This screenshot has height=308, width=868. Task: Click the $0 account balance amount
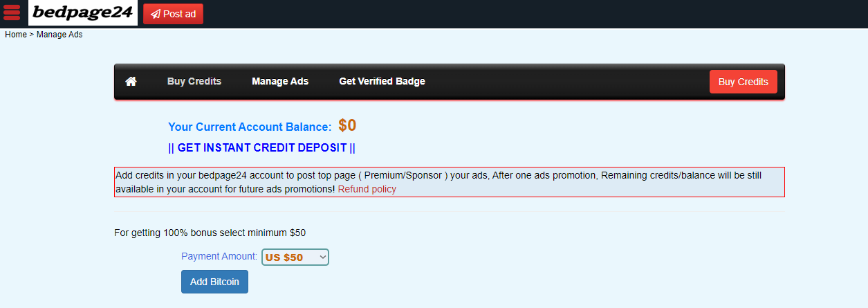tap(347, 126)
